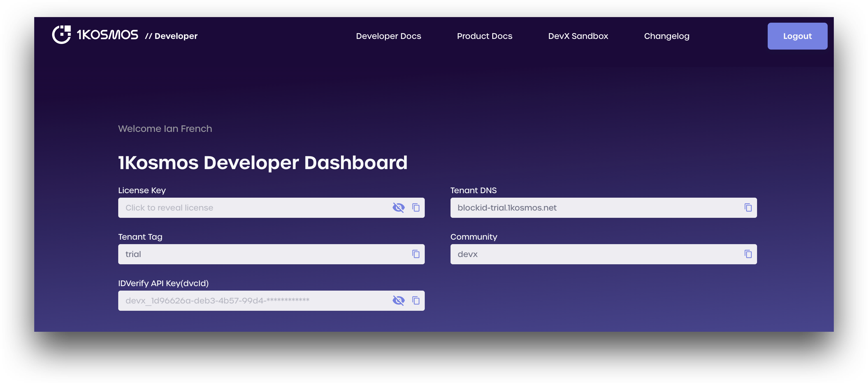The width and height of the screenshot is (868, 383).
Task: Log out using the Logout button
Action: point(797,36)
